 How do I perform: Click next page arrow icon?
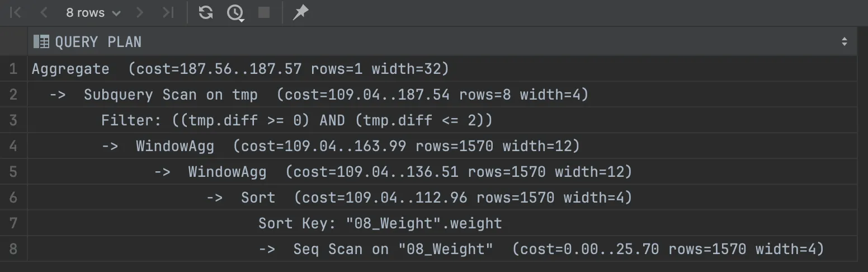(x=140, y=12)
